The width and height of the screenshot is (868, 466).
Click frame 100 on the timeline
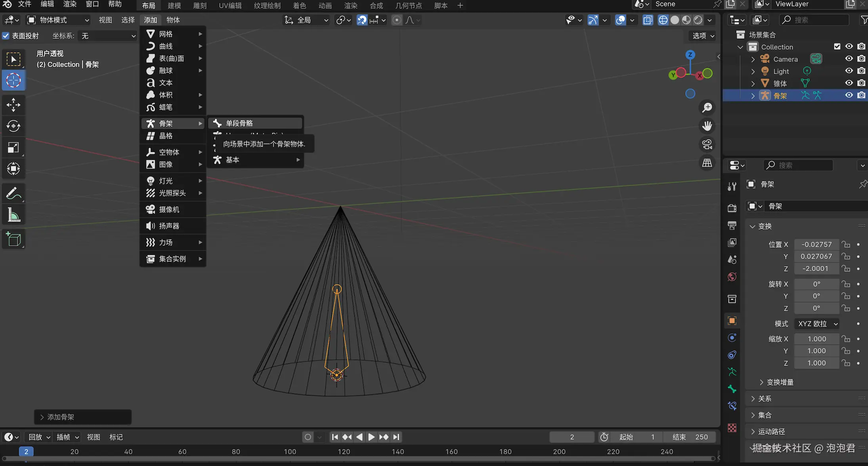[x=290, y=451]
